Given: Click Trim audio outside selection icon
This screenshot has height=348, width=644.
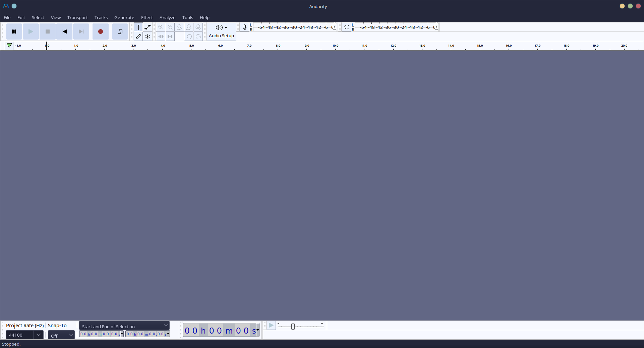Looking at the screenshot, I should click(161, 36).
